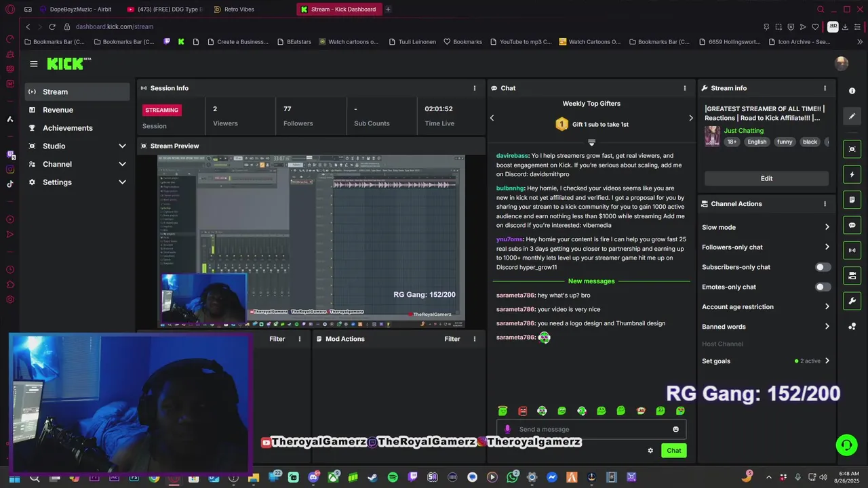Expand the Channel sidebar section
The image size is (868, 488).
[x=77, y=164]
